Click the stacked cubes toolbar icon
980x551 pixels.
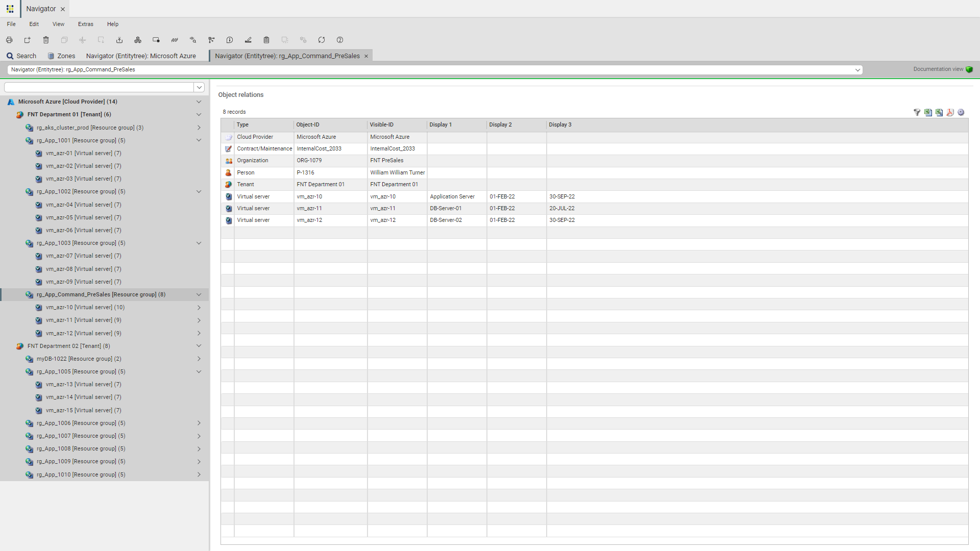tap(138, 40)
